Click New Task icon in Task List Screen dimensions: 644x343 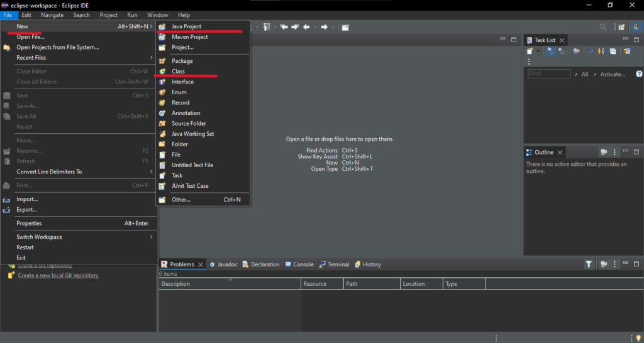[530, 51]
